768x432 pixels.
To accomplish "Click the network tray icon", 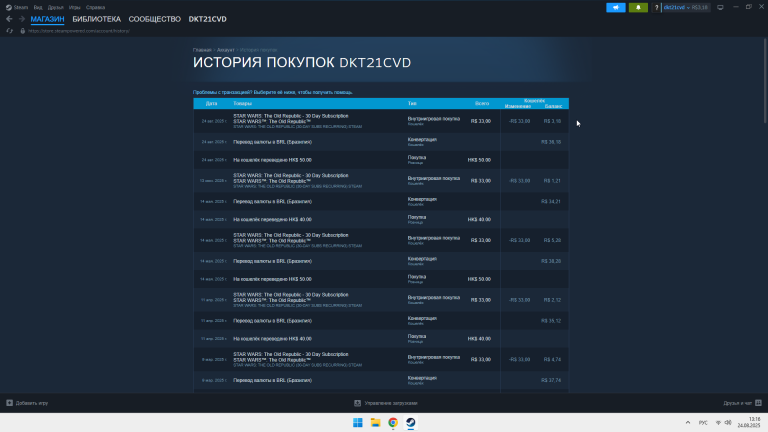I will tap(718, 423).
